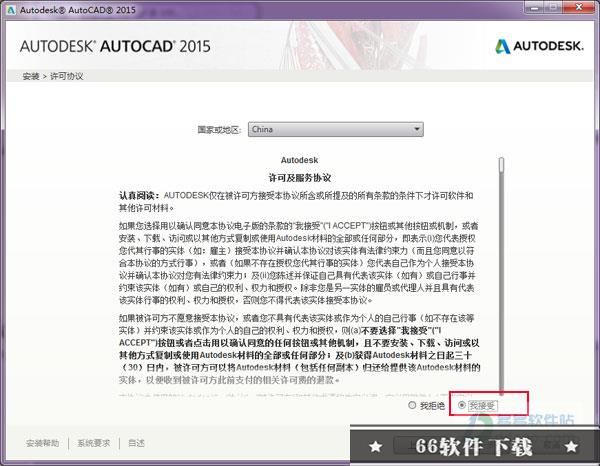
Task: Open the 国家或地区 dropdown showing China
Action: click(x=336, y=129)
